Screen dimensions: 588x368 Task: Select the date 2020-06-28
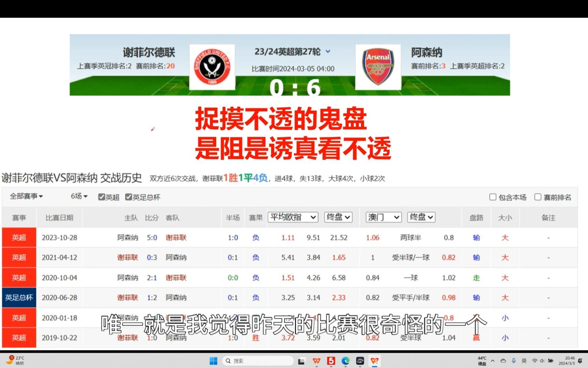coord(60,297)
